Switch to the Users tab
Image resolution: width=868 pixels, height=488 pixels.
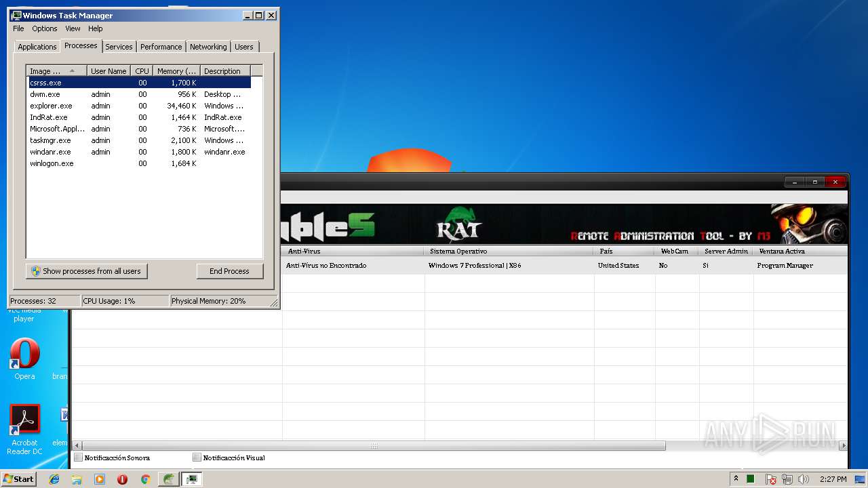(244, 47)
